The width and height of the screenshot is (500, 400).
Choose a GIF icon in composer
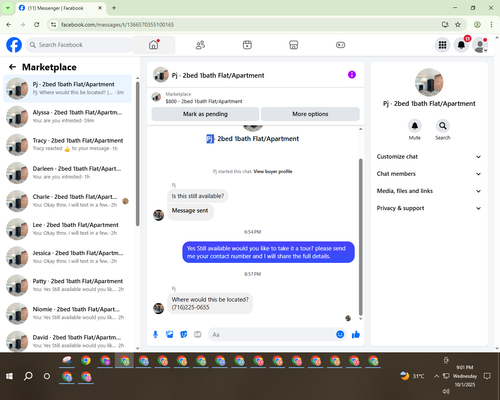tap(198, 334)
